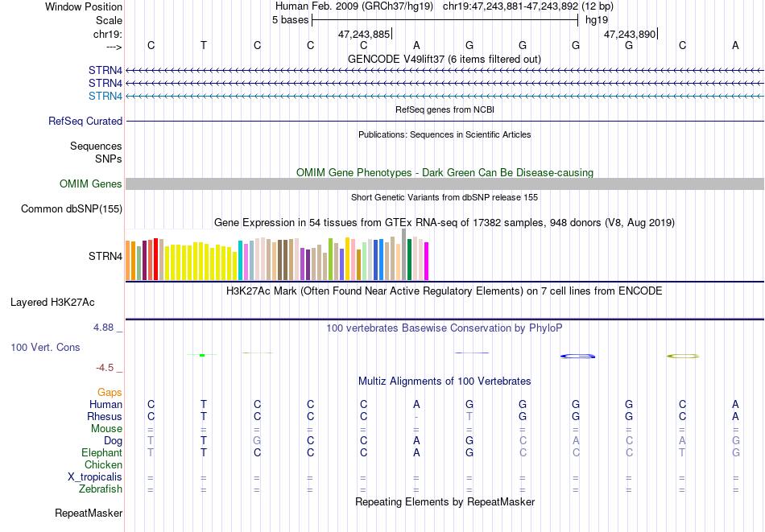This screenshot has height=532, width=765.
Task: Click the magenta bar in GTEx expression chart
Action: pyautogui.click(x=427, y=262)
